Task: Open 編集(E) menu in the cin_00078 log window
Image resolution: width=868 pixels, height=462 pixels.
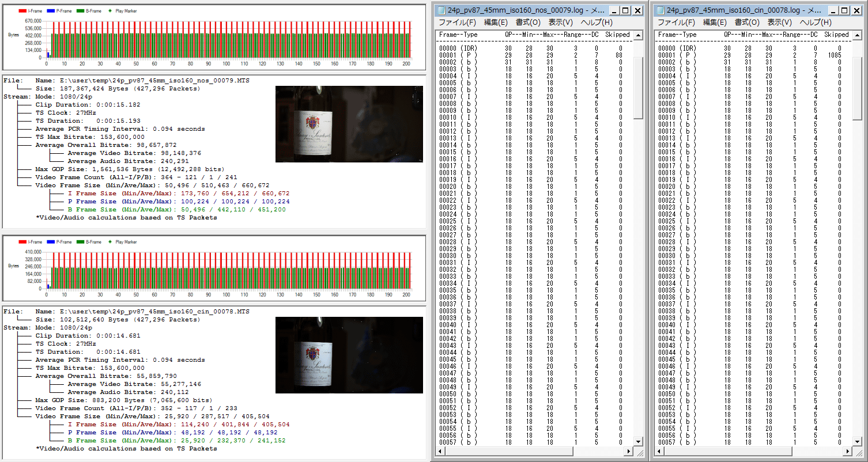Action: pyautogui.click(x=715, y=22)
